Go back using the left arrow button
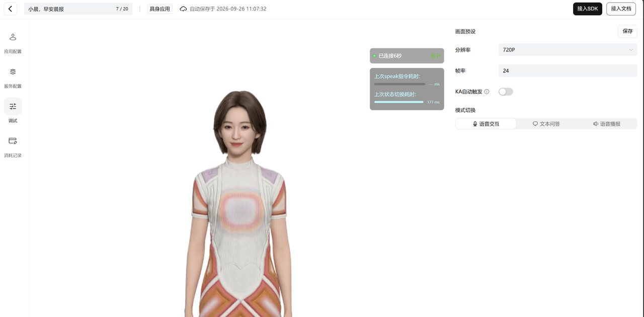 point(10,9)
